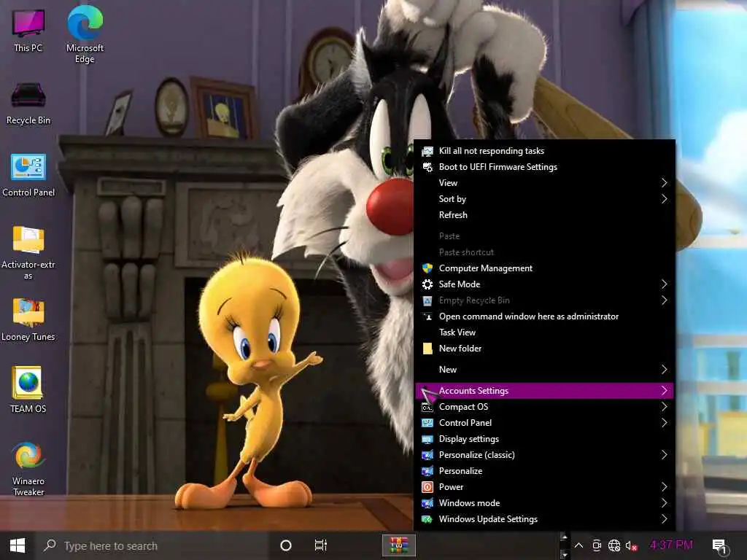Expand the View submenu arrow
Viewport: 747px width, 560px height.
[664, 183]
